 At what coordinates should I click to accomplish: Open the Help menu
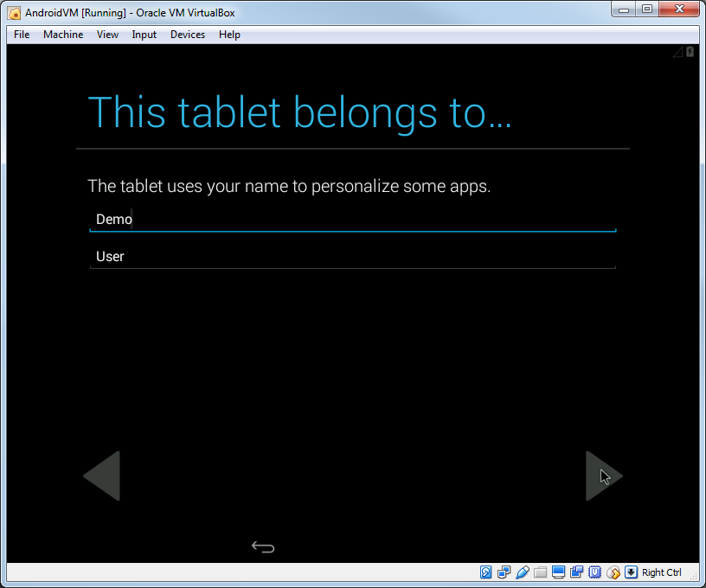pyautogui.click(x=229, y=35)
